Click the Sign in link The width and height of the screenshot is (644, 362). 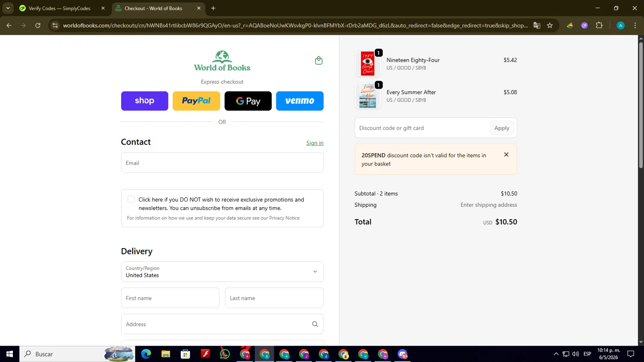[315, 143]
